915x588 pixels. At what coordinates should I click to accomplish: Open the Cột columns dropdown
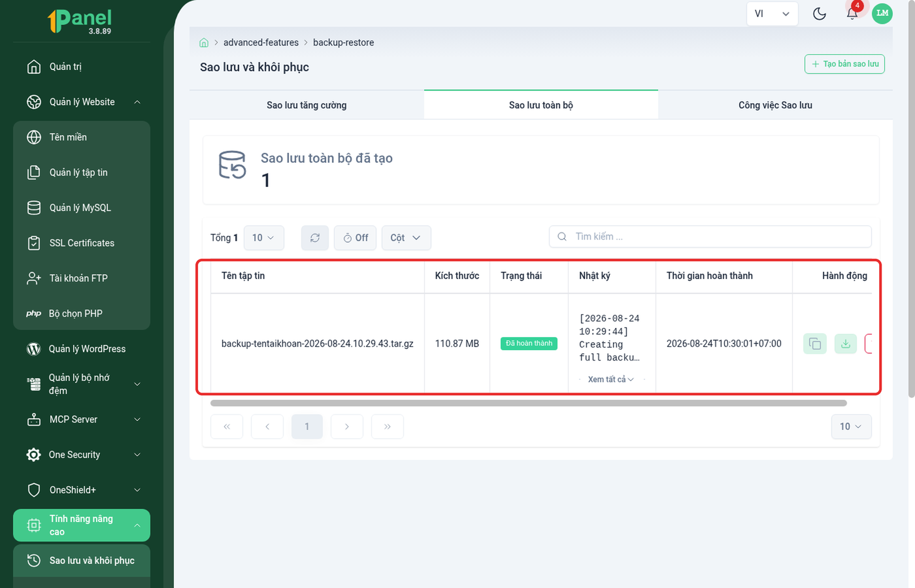point(406,238)
